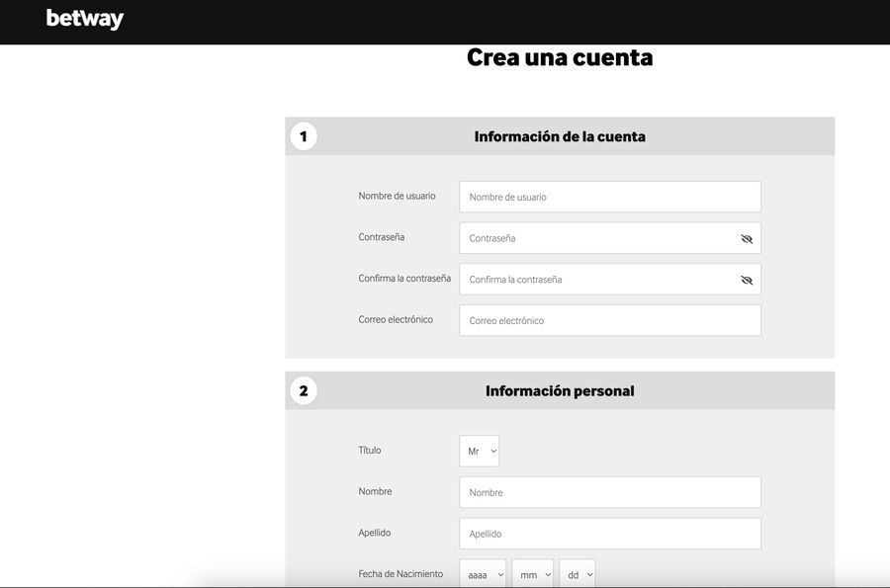
Task: Focus the Apellido input field
Action: [610, 534]
